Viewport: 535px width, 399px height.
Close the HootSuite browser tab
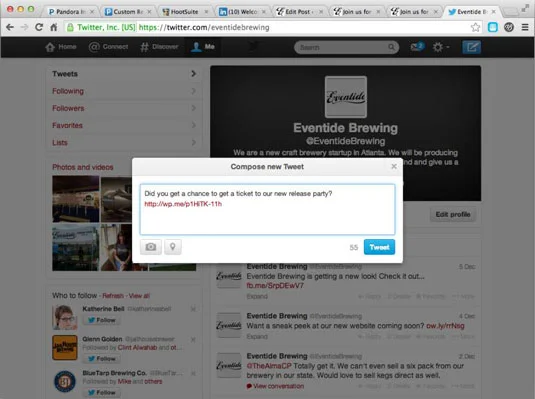pyautogui.click(x=206, y=12)
